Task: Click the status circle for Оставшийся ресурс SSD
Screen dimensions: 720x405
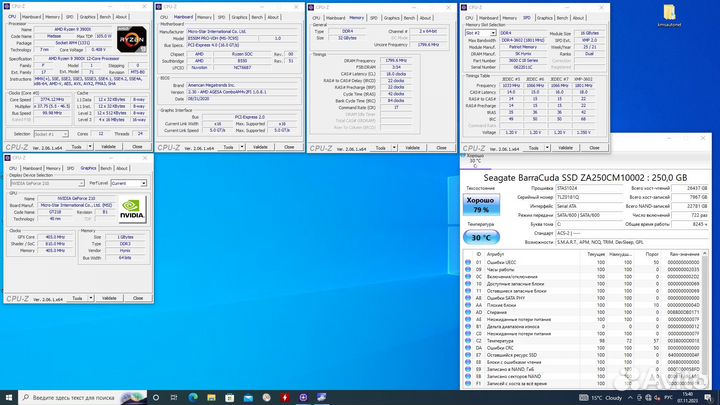Action: [468, 355]
